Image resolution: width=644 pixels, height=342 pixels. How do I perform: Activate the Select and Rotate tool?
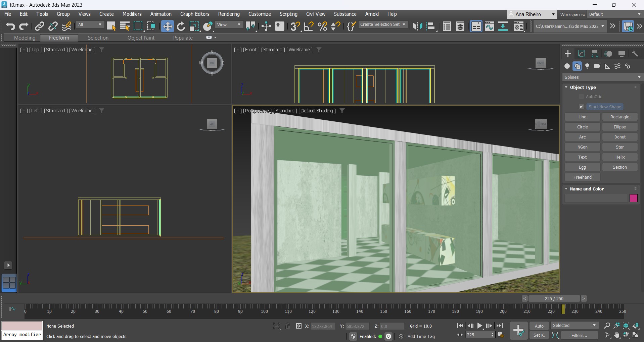(181, 26)
